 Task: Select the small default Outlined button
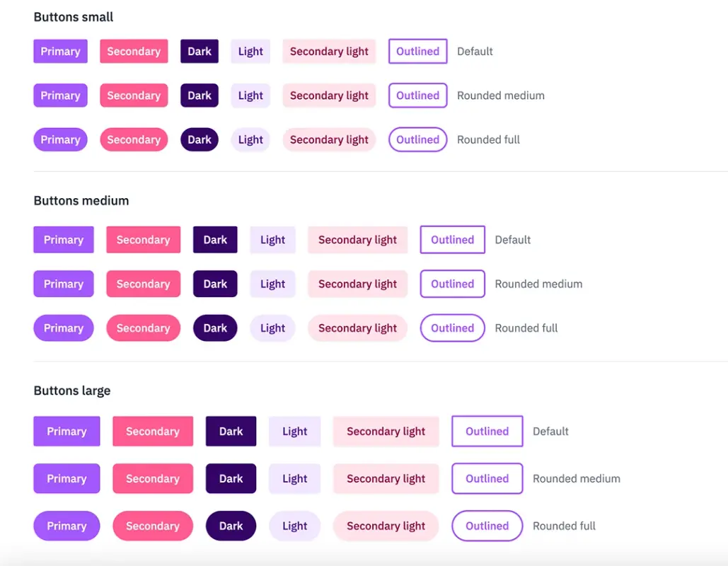click(417, 52)
